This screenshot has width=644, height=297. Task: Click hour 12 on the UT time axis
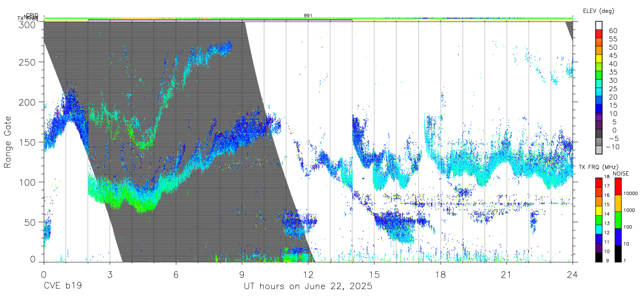click(308, 274)
